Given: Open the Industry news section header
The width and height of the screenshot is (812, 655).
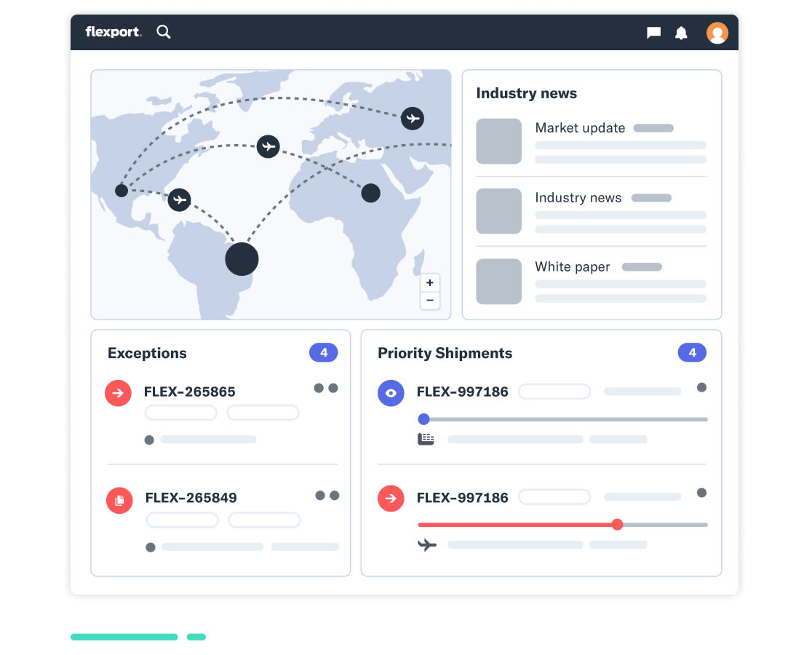Looking at the screenshot, I should 526,93.
